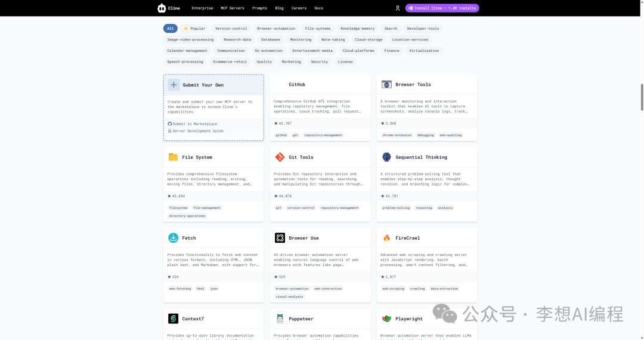644x340 pixels.
Task: Open the Blog nav link
Action: (x=279, y=8)
